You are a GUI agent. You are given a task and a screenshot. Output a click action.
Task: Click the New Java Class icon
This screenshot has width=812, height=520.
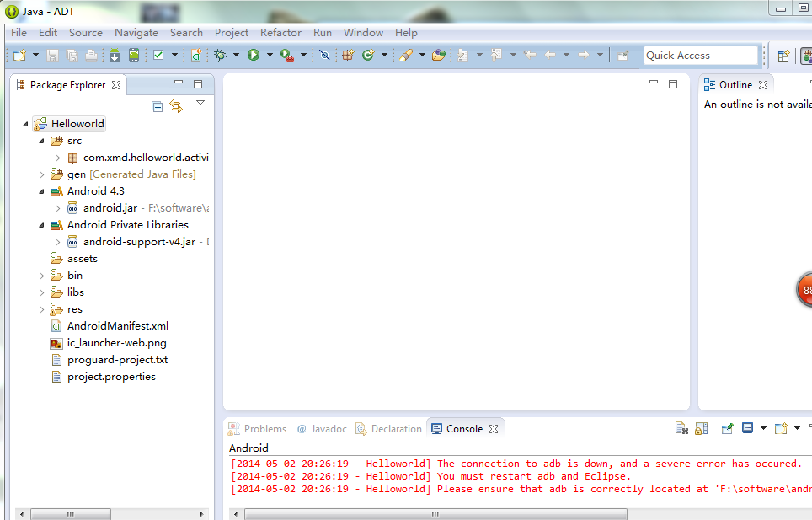tap(368, 55)
